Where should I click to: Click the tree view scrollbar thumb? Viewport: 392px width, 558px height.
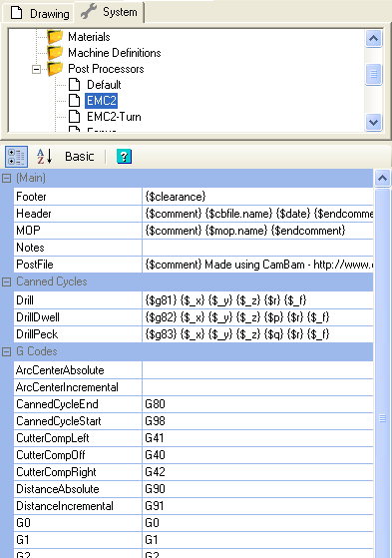coord(373,74)
